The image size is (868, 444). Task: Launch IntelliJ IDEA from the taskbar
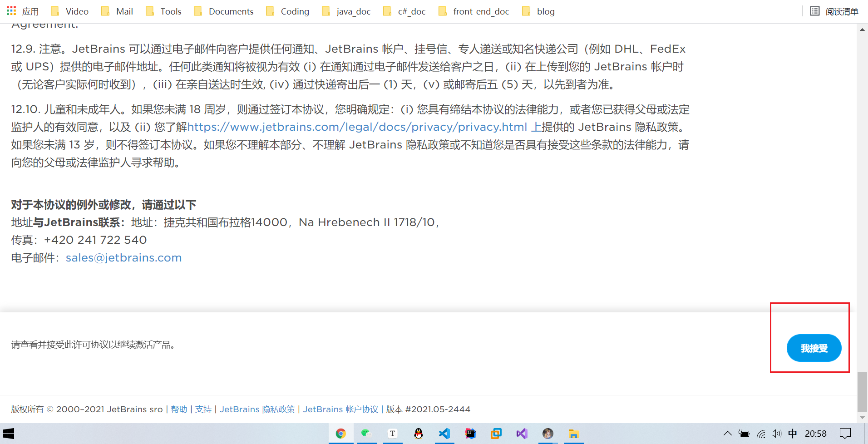(x=470, y=434)
